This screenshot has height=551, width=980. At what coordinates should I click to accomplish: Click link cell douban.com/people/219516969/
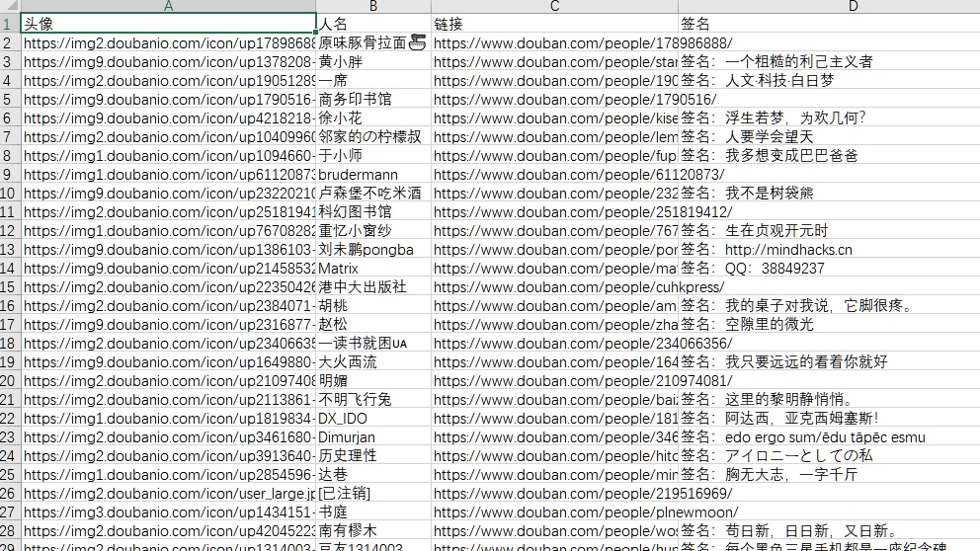[x=554, y=493]
